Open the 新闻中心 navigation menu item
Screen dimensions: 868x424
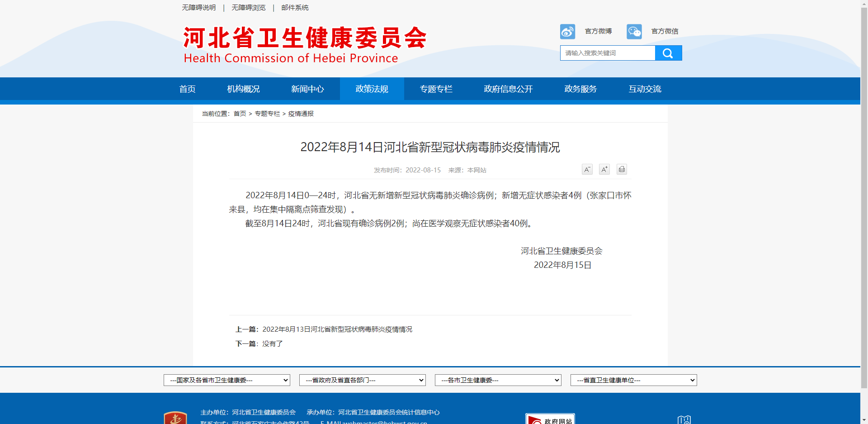(x=307, y=89)
